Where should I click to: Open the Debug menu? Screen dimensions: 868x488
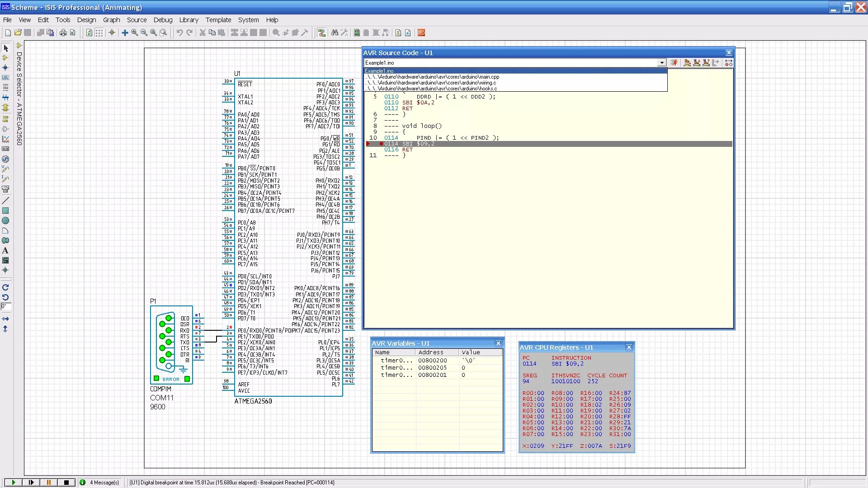pos(163,20)
